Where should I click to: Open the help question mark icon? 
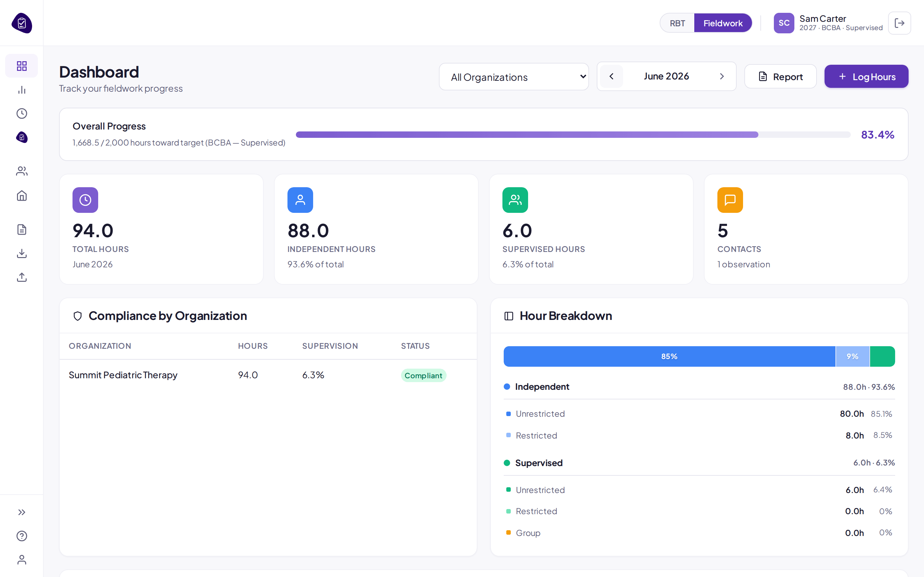tap(22, 536)
